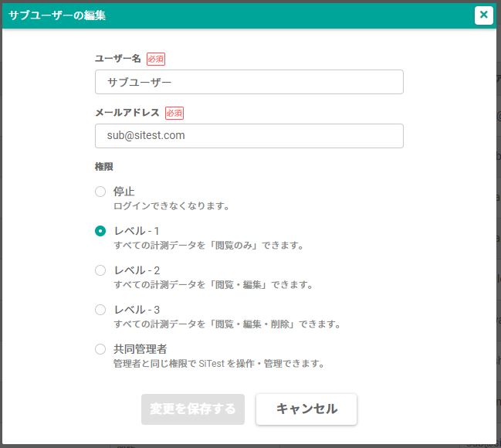Viewport: 501px width, 448px height.
Task: Click the キャンセル button
Action: click(306, 409)
